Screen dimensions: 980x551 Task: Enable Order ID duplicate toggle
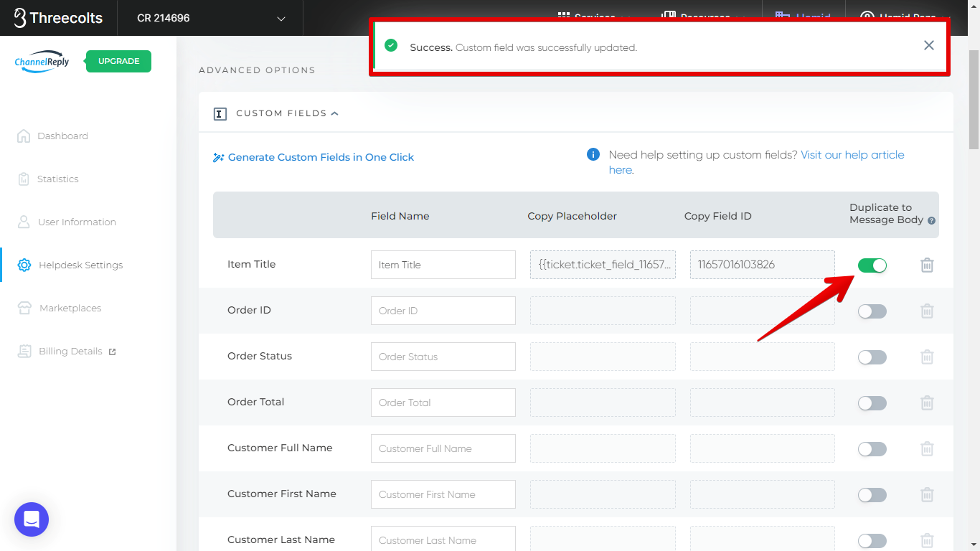pos(872,311)
